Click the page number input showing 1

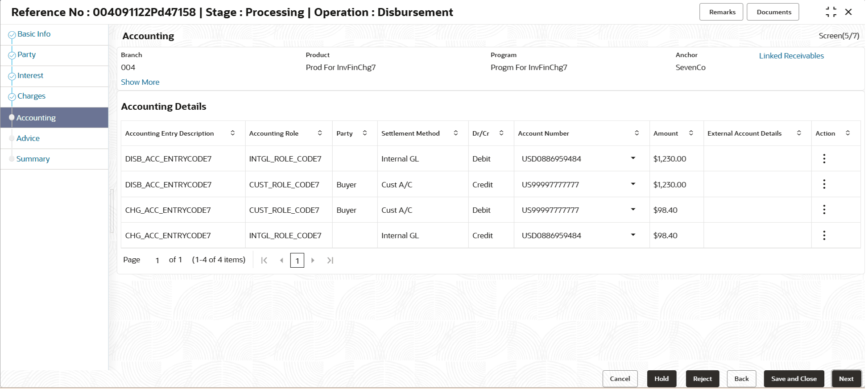pos(157,260)
